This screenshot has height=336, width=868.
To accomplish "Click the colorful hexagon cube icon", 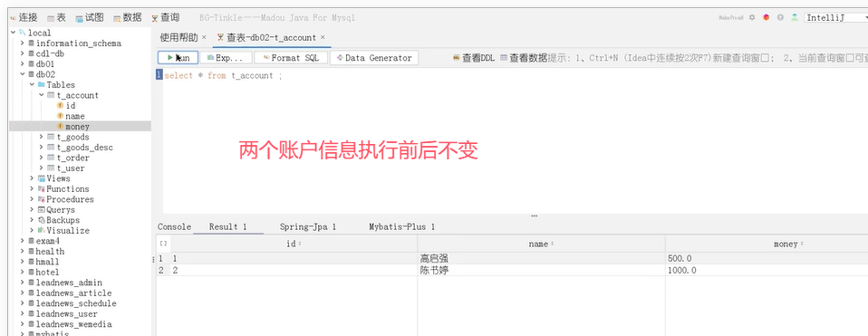I will (x=767, y=17).
